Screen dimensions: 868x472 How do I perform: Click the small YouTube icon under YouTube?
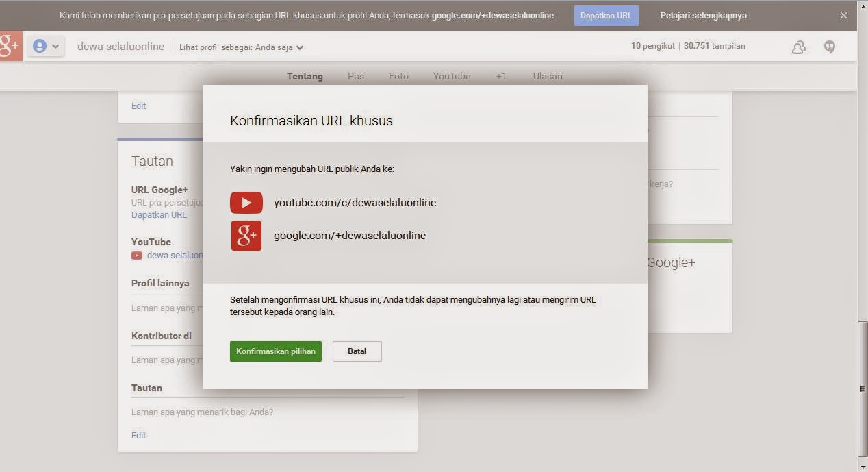pyautogui.click(x=137, y=256)
